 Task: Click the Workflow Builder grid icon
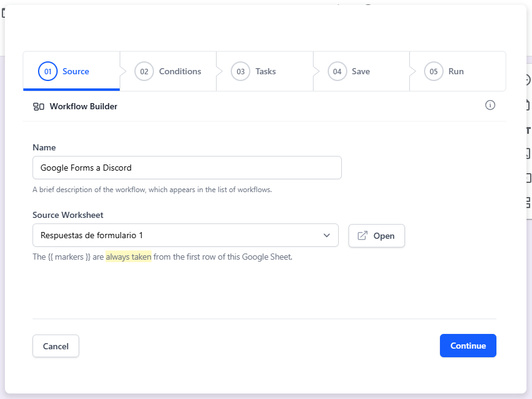click(38, 106)
